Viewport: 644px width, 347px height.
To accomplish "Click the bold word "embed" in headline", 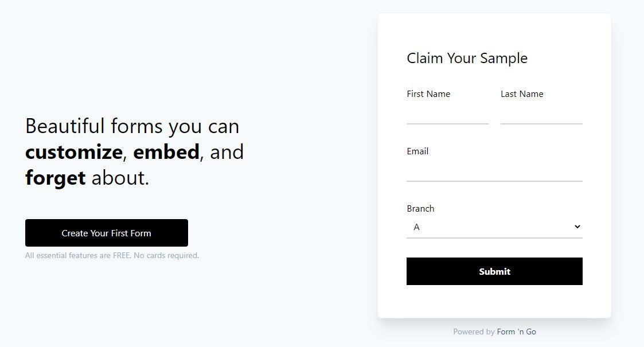I will coord(166,152).
